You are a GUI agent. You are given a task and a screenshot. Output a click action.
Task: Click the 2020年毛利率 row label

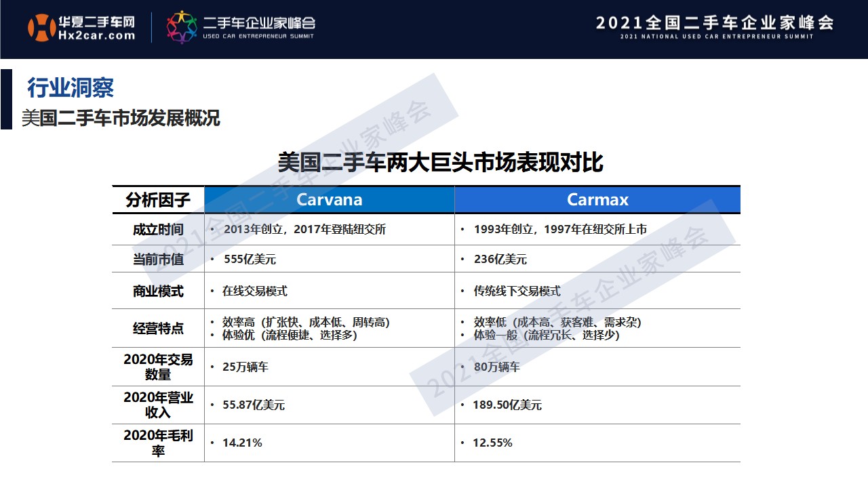coord(158,443)
